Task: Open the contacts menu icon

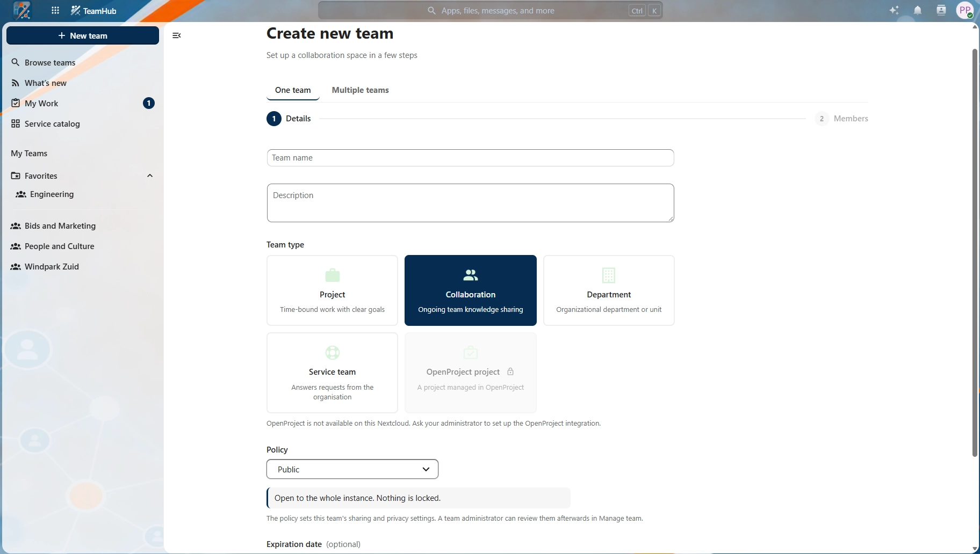Action: [941, 10]
